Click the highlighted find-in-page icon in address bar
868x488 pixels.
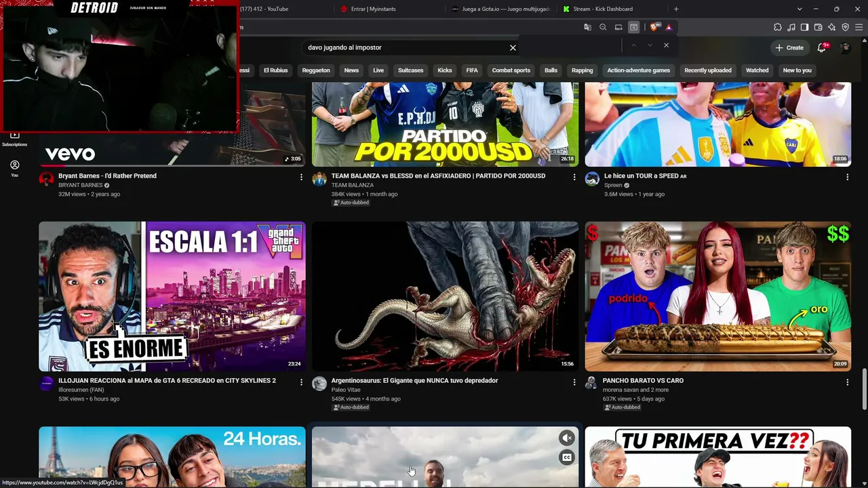[633, 27]
